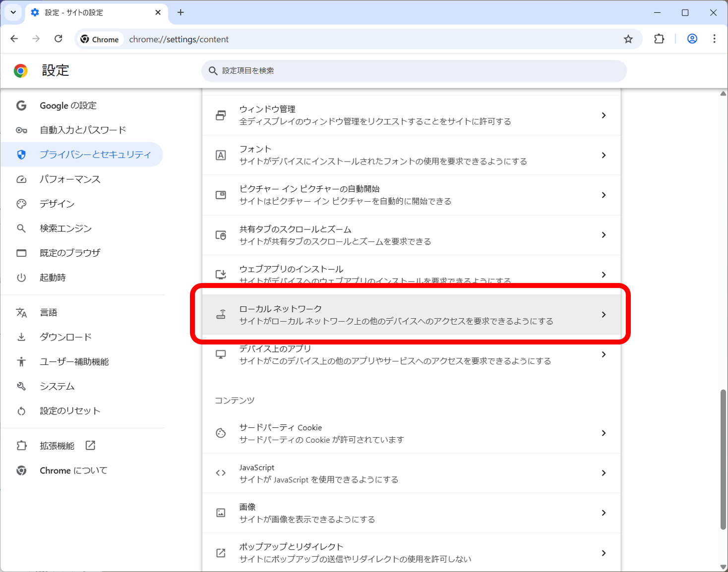Click the wrench icon beside システム
The image size is (728, 572).
(x=21, y=386)
